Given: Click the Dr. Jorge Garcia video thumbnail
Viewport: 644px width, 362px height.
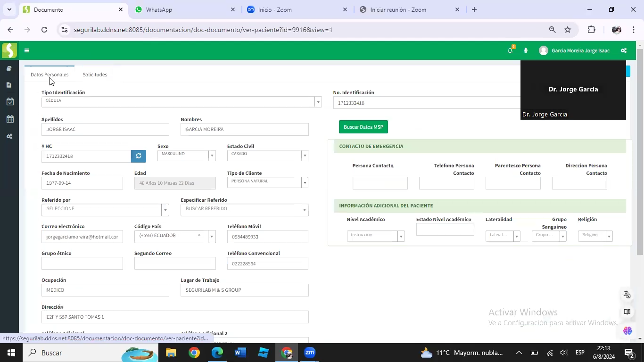Looking at the screenshot, I should (573, 90).
